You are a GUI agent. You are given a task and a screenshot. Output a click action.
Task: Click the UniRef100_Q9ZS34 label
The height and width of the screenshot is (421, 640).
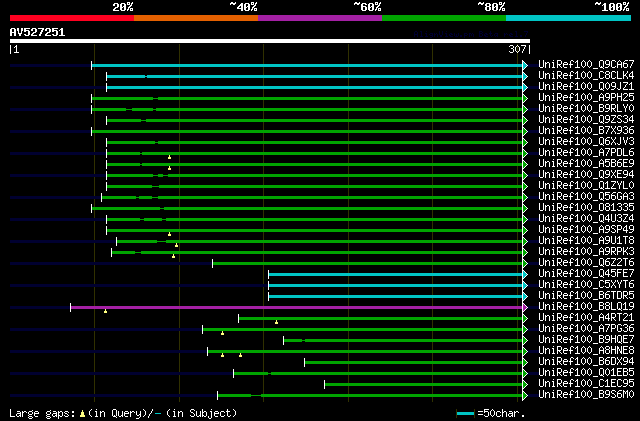tap(586, 120)
